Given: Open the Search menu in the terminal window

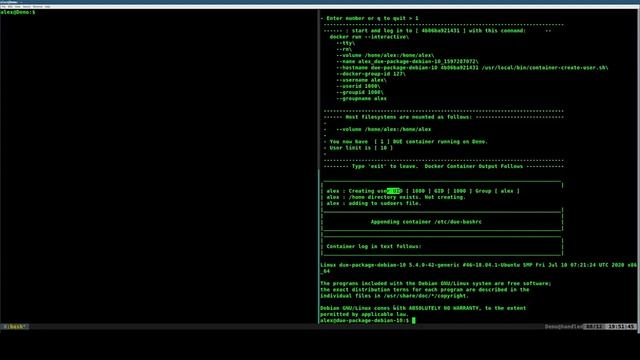Looking at the screenshot, I should (27, 7).
